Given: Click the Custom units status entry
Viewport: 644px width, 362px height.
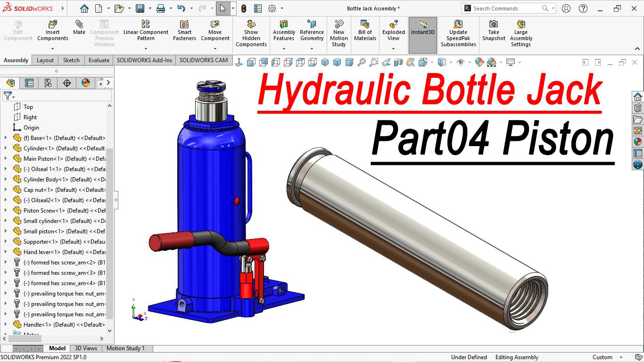Looking at the screenshot, I should 603,357.
